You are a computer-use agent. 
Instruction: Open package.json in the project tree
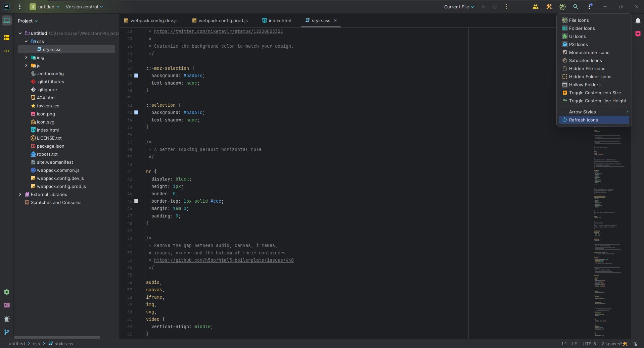pos(50,146)
